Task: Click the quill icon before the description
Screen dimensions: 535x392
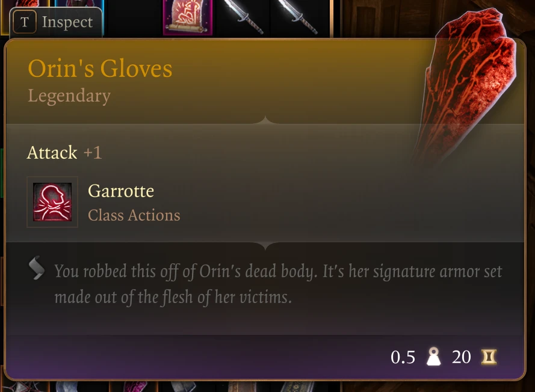Action: click(37, 268)
